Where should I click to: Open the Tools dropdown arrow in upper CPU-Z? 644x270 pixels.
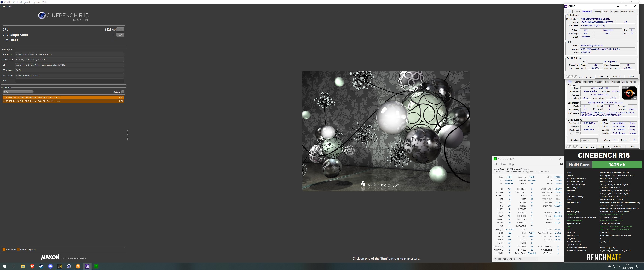click(607, 76)
